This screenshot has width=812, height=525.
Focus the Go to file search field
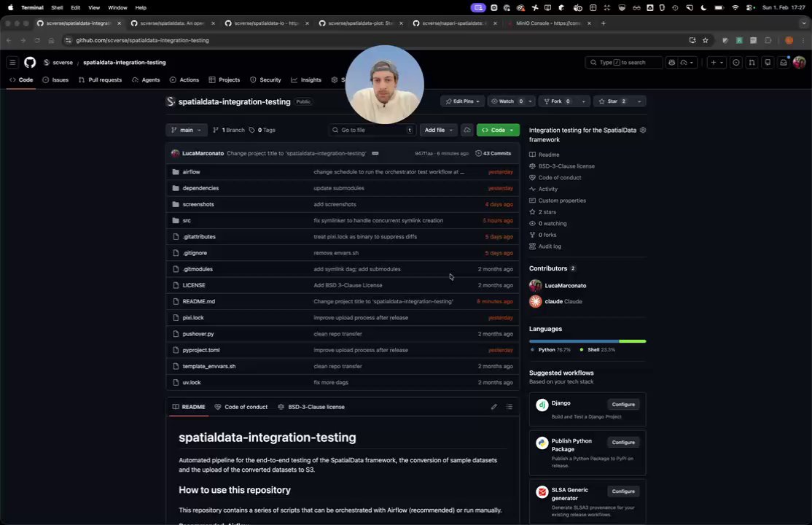point(372,130)
